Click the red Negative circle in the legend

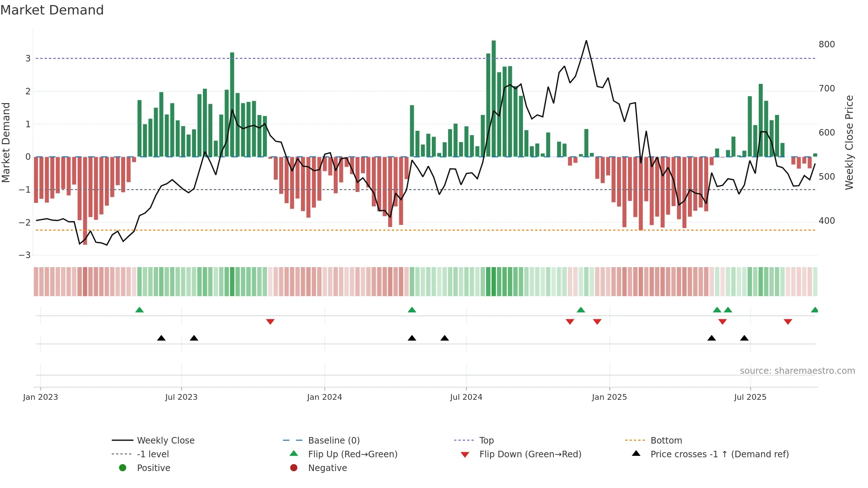(294, 468)
